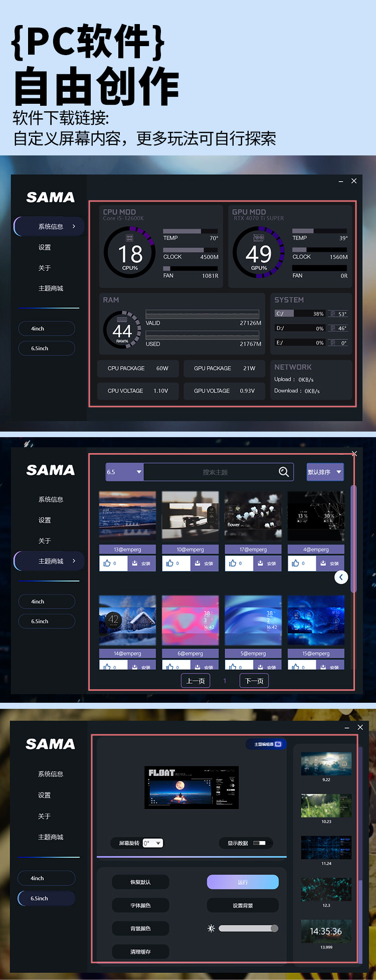Open 背景颜色 background color
Image resolution: width=376 pixels, height=980 pixels.
pyautogui.click(x=140, y=928)
